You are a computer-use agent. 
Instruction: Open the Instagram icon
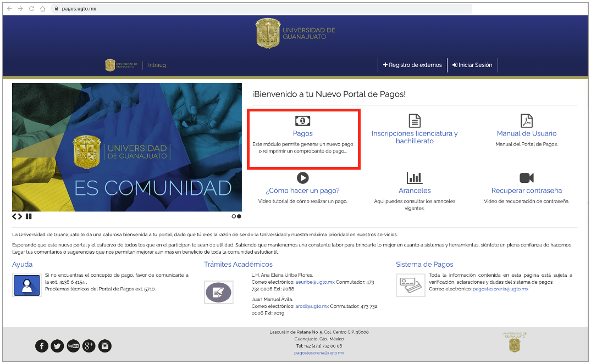pos(105,346)
